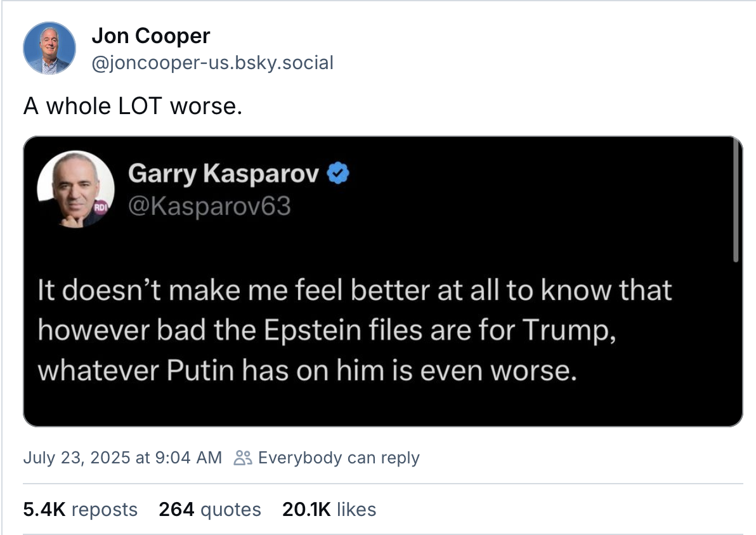
Task: Click the Jon Cooper display name
Action: pyautogui.click(x=151, y=36)
